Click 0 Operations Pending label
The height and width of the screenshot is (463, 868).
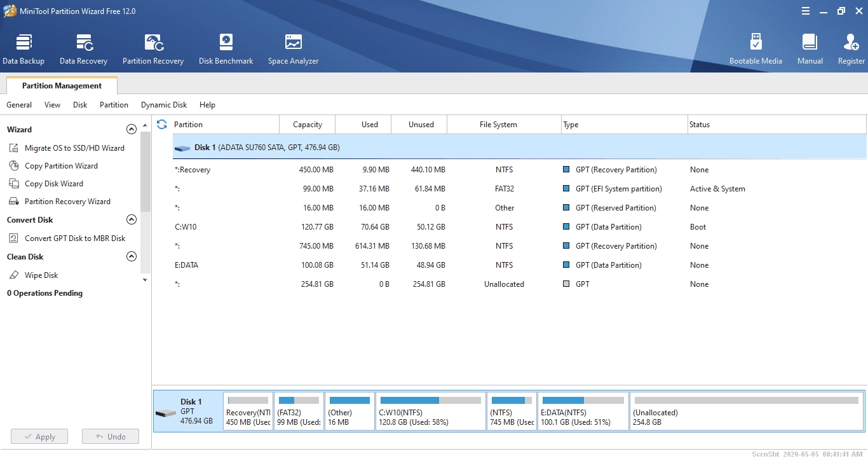pos(44,293)
